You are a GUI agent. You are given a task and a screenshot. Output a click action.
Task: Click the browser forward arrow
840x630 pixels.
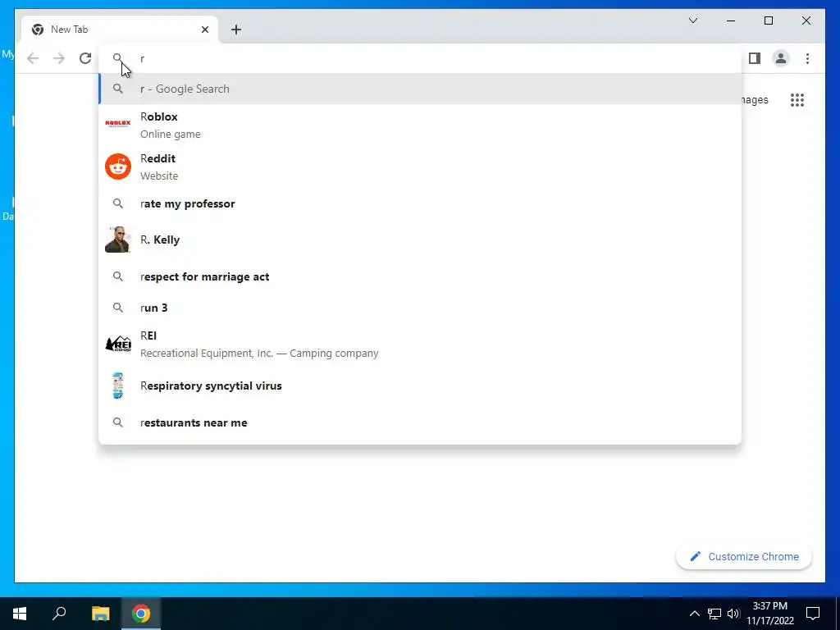(59, 58)
